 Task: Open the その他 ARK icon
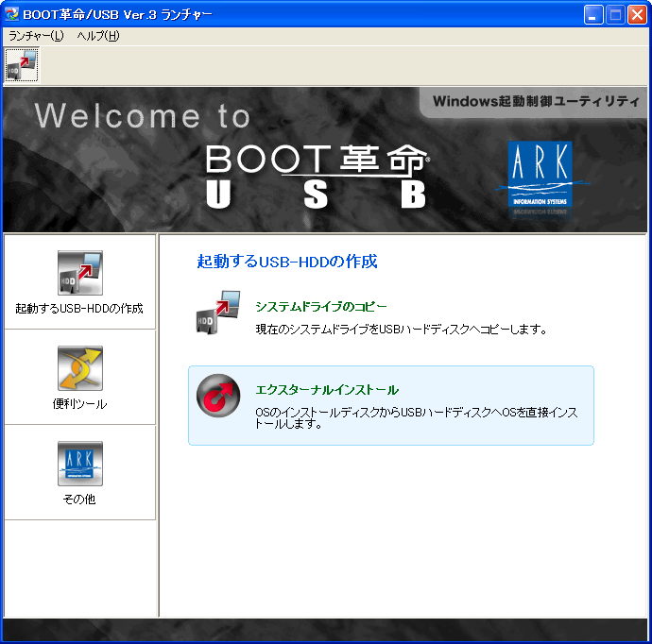(x=80, y=464)
